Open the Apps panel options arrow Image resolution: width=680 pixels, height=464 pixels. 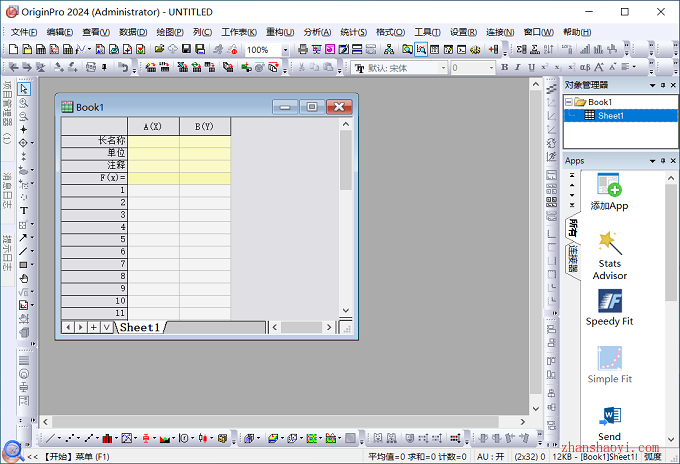(652, 161)
